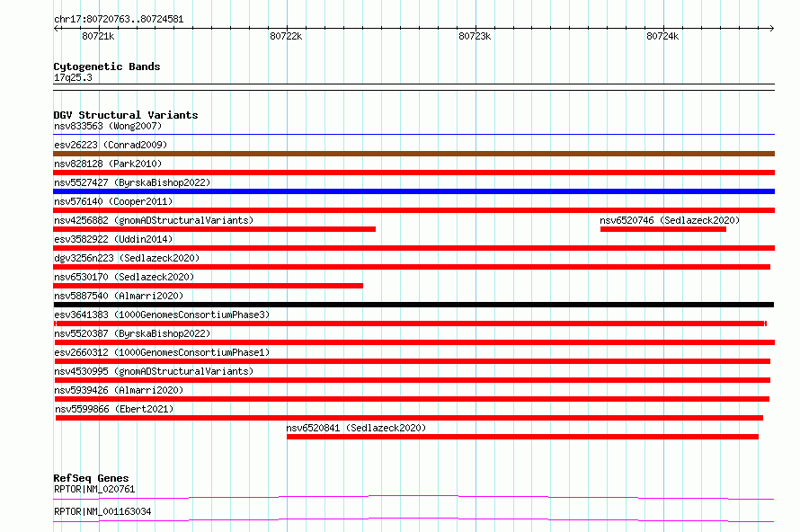Select the red dgv3256n223 variant bar
The image size is (800, 532).
(x=412, y=267)
